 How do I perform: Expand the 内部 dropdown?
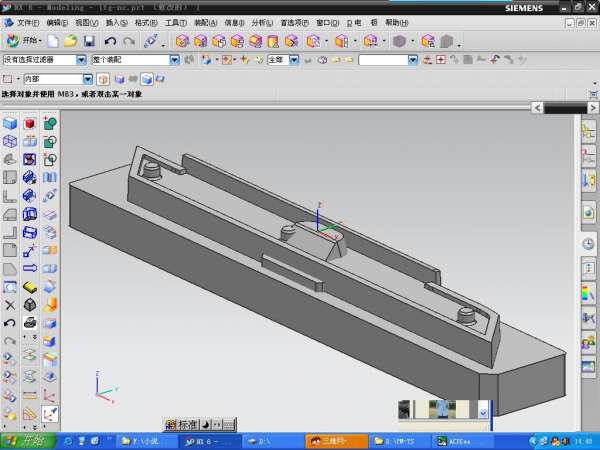(x=88, y=79)
